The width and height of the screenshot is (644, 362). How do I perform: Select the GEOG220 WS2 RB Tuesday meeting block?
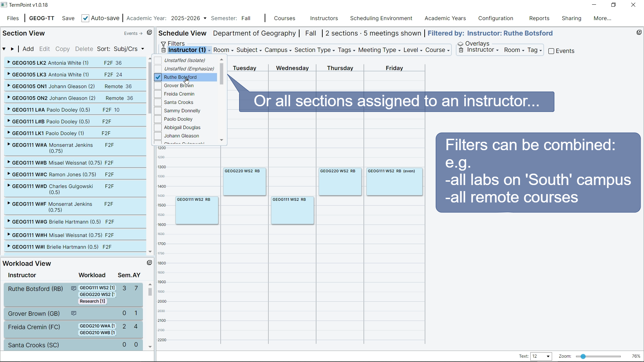tap(245, 182)
